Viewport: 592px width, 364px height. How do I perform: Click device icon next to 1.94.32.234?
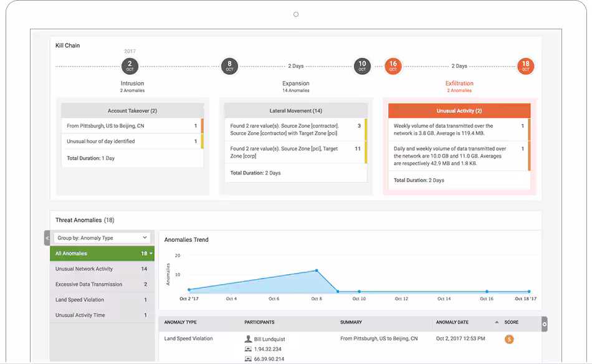[249, 350]
